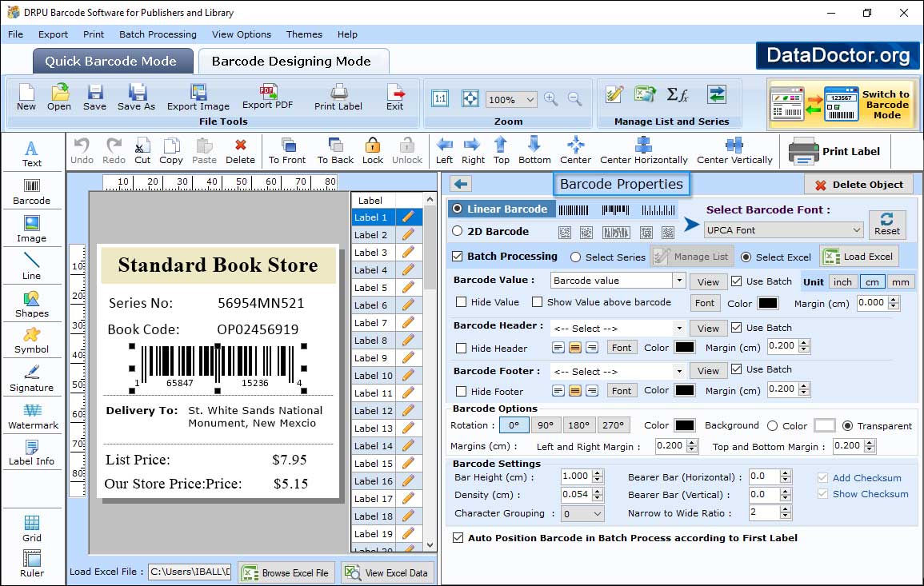Screen dimensions: 924x586
Task: Open the File menu
Action: (x=15, y=34)
